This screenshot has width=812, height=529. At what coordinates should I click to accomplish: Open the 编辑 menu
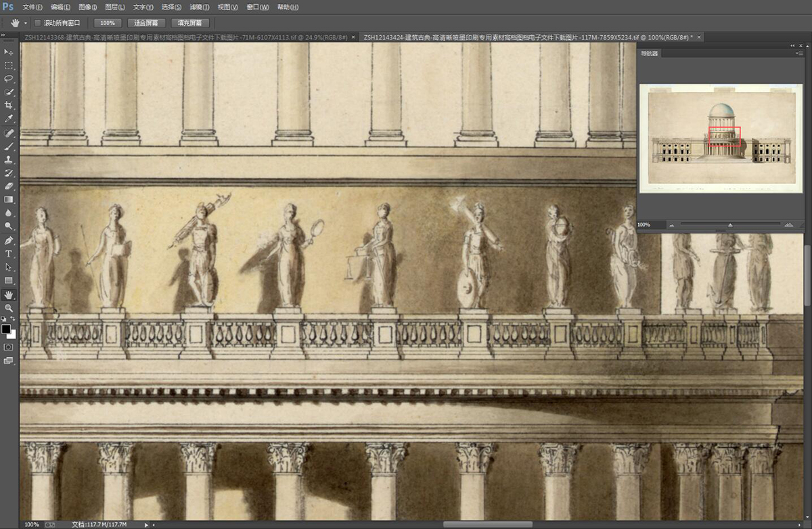[x=60, y=7]
